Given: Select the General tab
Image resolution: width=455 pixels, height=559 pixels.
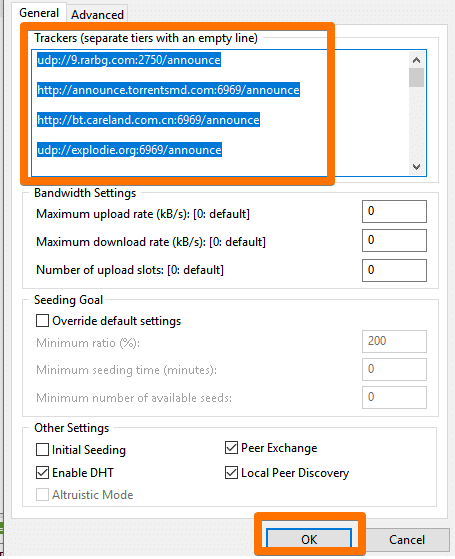Looking at the screenshot, I should click(x=39, y=13).
